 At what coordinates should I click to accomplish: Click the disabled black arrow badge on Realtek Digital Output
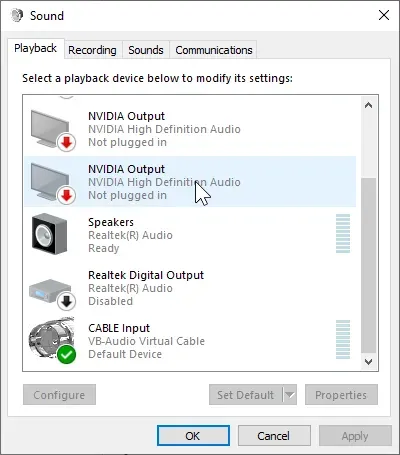pos(67,302)
